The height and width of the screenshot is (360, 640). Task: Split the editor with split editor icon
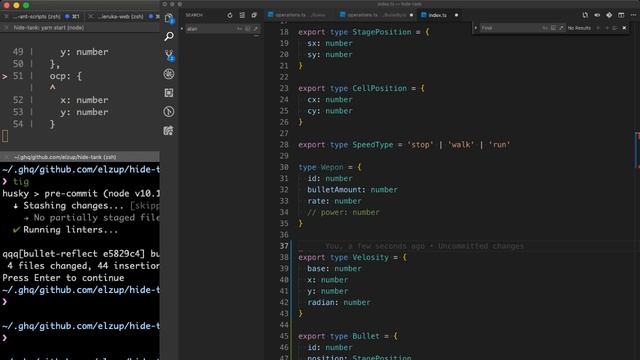coord(621,15)
